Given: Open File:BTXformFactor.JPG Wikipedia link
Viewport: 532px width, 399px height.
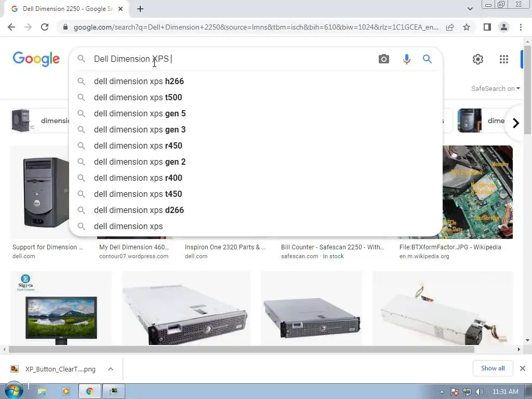Looking at the screenshot, I should (x=450, y=247).
